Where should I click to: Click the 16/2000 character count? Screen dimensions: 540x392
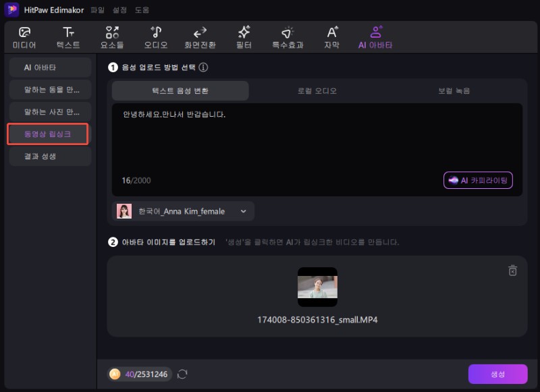136,181
